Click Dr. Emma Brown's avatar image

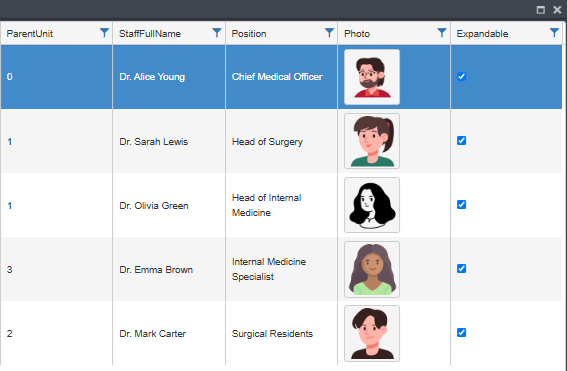point(372,269)
